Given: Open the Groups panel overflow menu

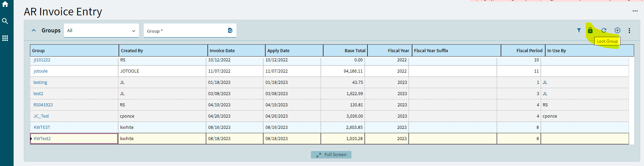Looking at the screenshot, I should (629, 31).
